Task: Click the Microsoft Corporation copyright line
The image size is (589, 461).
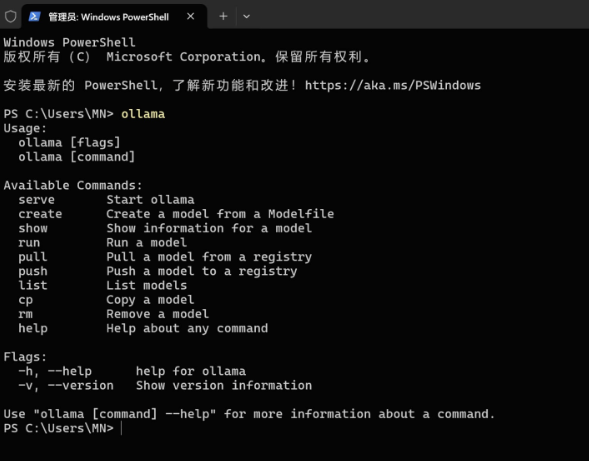Action: [x=187, y=57]
